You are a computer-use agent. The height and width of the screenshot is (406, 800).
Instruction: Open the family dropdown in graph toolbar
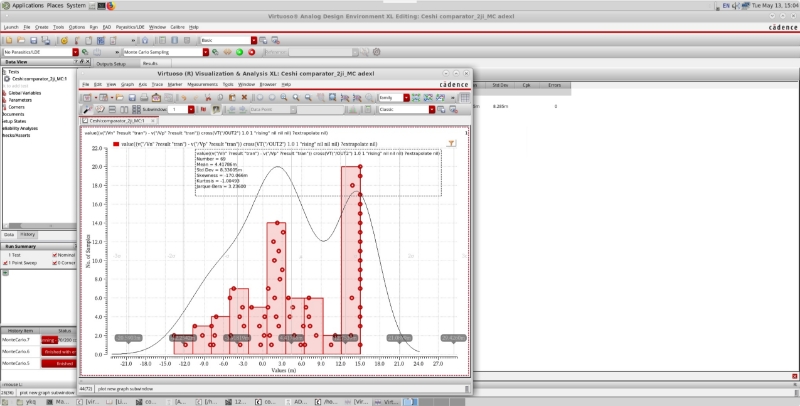[x=406, y=97]
